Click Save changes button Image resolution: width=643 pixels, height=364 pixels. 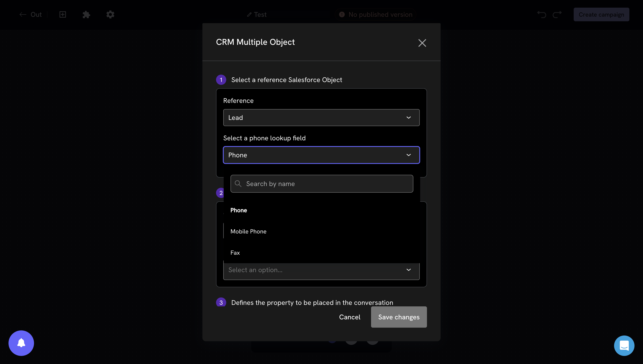coord(399,317)
